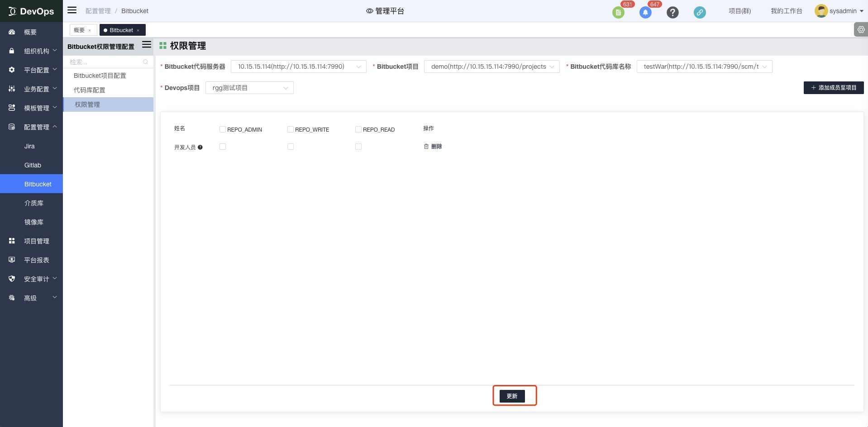Expand 高级 chevron in sidebar

click(x=55, y=298)
